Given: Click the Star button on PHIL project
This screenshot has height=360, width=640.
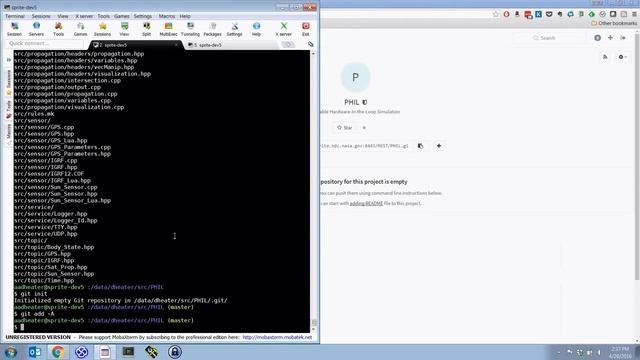Looking at the screenshot, I should (344, 128).
